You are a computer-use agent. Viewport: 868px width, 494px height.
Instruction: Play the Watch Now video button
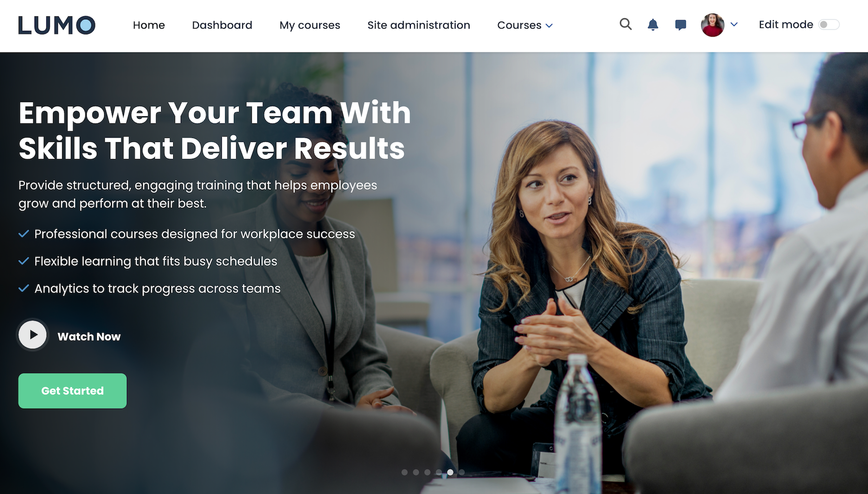(32, 334)
